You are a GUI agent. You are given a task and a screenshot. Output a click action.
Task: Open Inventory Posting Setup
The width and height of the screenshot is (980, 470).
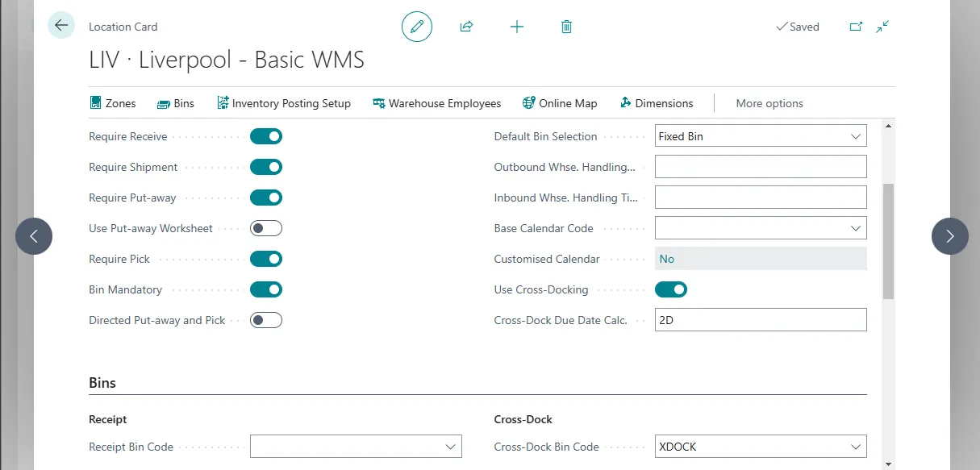284,103
